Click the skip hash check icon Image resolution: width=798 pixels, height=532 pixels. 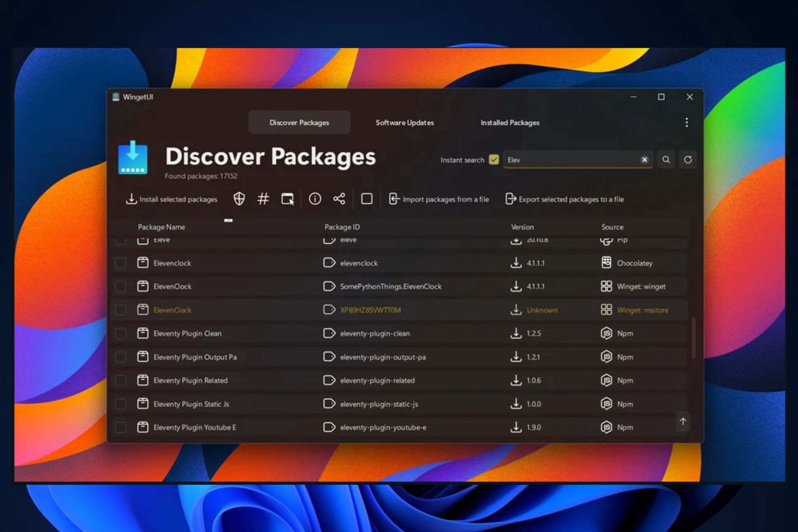[x=263, y=199]
